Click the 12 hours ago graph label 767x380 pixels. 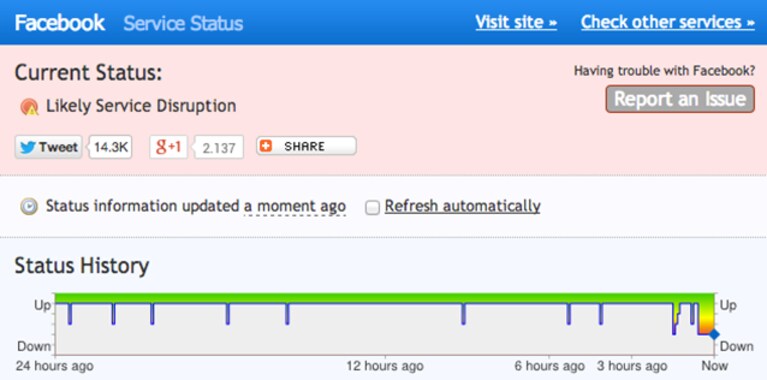coord(384,366)
